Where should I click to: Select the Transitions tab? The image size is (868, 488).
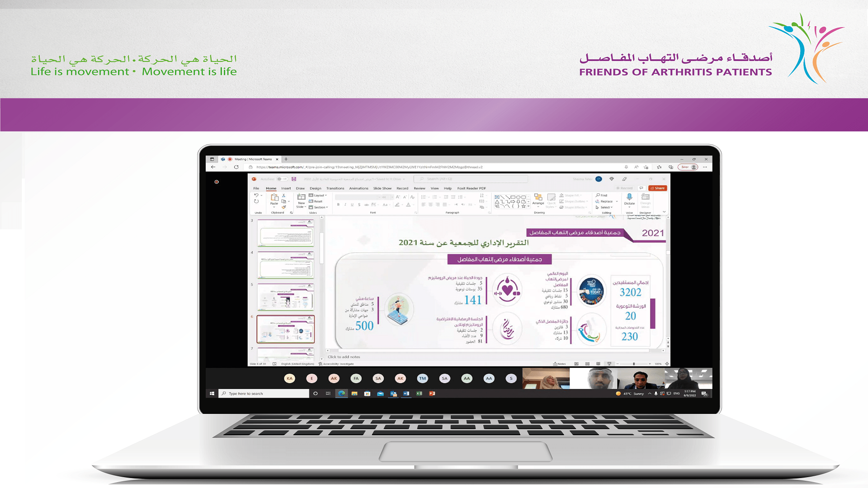tap(334, 188)
